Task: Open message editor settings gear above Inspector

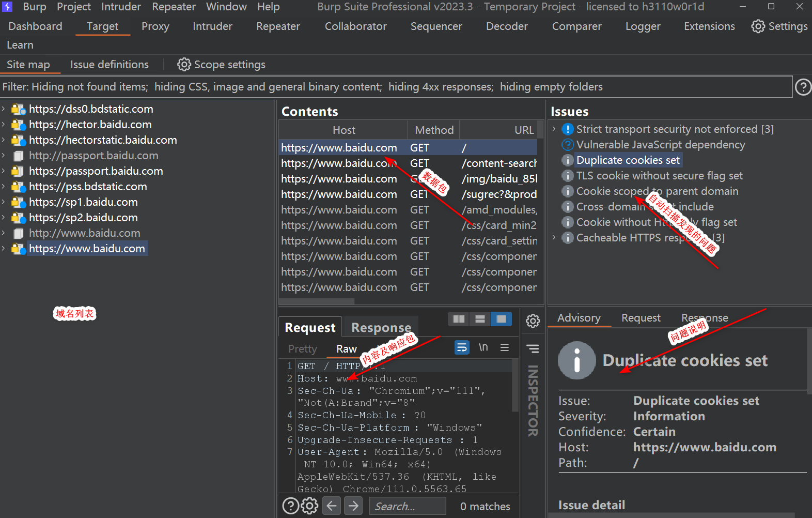Action: (533, 321)
